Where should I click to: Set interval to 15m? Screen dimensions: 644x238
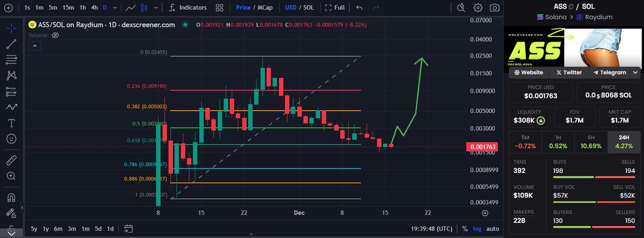pyautogui.click(x=68, y=8)
